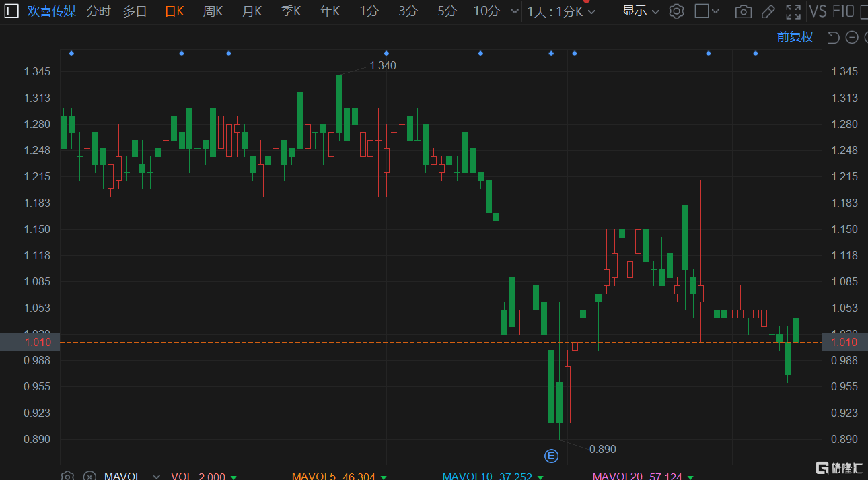Image resolution: width=868 pixels, height=480 pixels.
Task: Open MAVOL indicator settings gear
Action: pos(67,477)
